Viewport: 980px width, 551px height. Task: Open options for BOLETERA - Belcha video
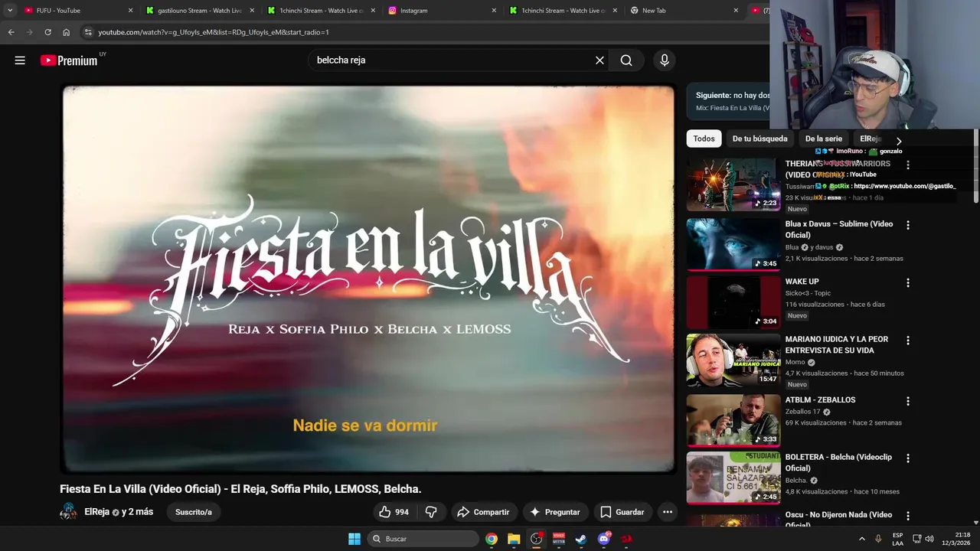click(x=908, y=458)
